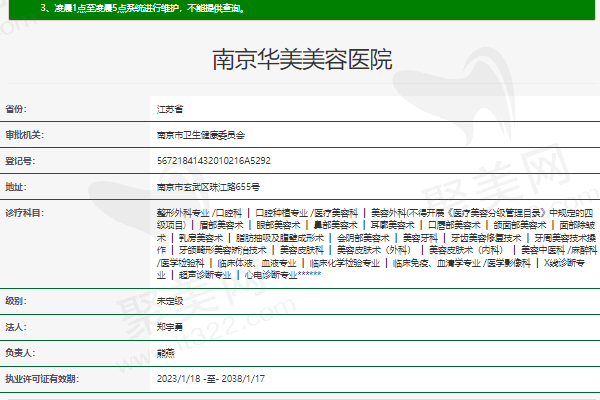
Task: Click 口腔种植专业 in the departments list
Action: (x=282, y=213)
